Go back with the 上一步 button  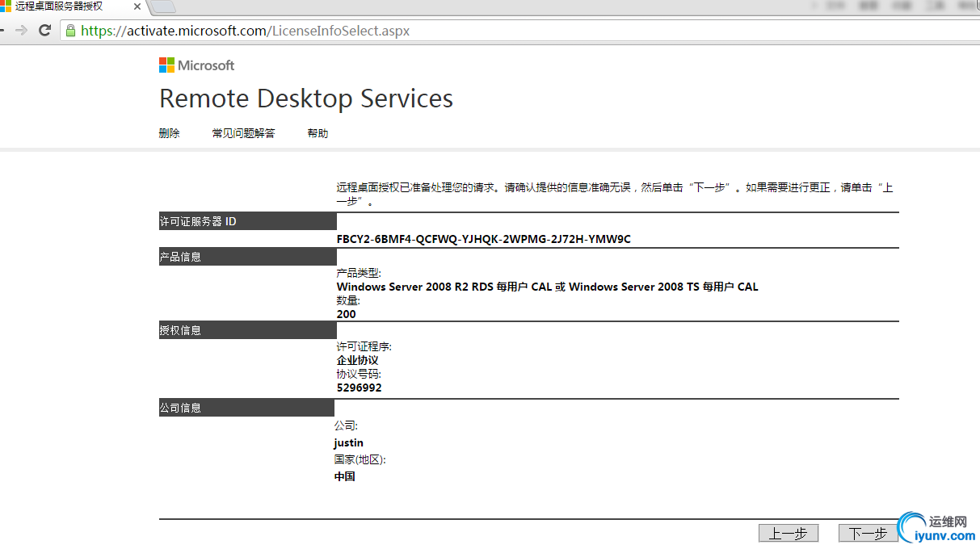[789, 533]
